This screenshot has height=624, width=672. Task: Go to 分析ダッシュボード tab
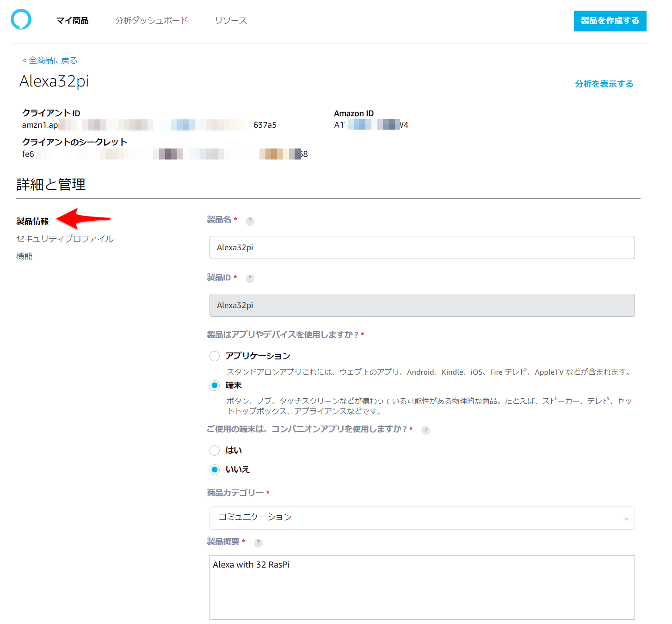pos(152,20)
